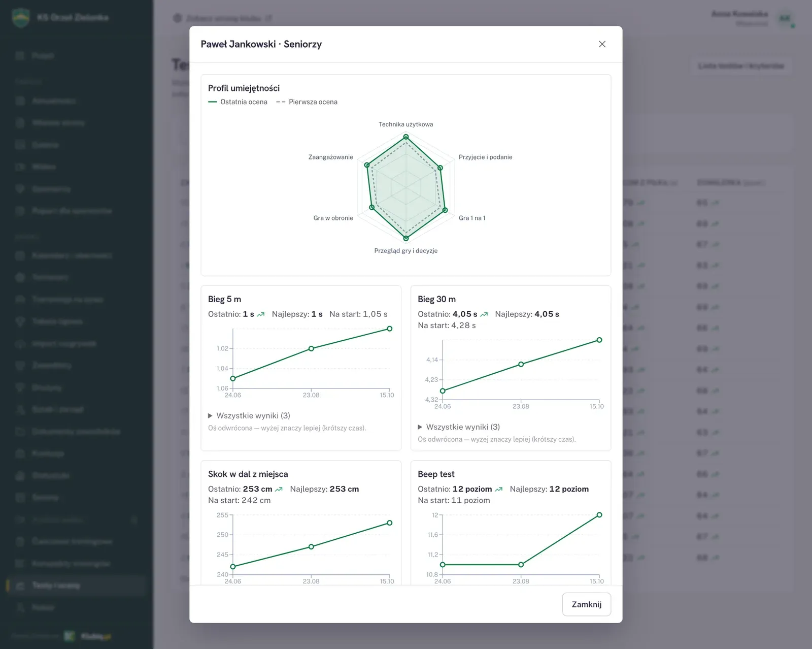The height and width of the screenshot is (649, 812).
Task: Expand Wszystkie wyniki (3) under Bieg 30 m
Action: pos(459,427)
